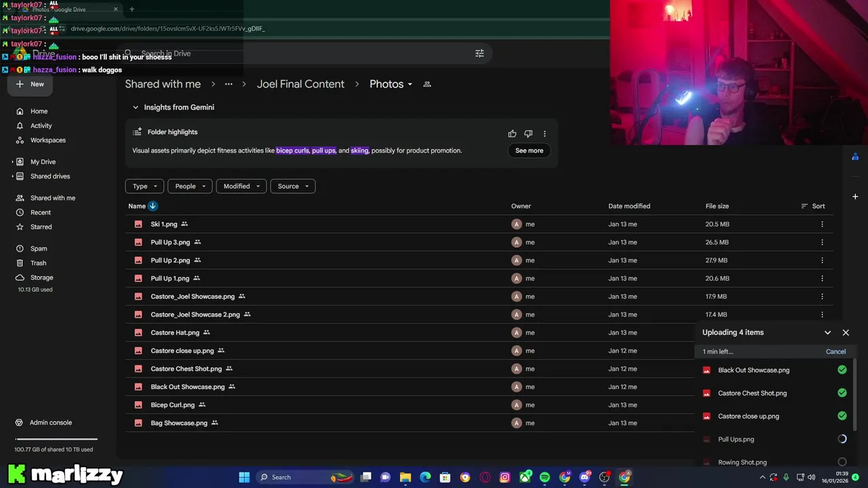Collapse the Insights from Gemini section
The width and height of the screenshot is (868, 488).
135,107
